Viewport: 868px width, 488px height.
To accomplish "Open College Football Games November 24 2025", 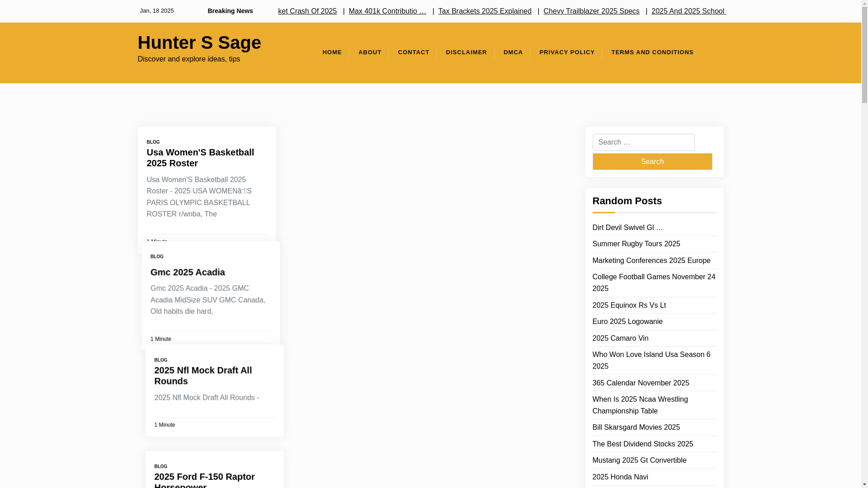I will click(654, 282).
